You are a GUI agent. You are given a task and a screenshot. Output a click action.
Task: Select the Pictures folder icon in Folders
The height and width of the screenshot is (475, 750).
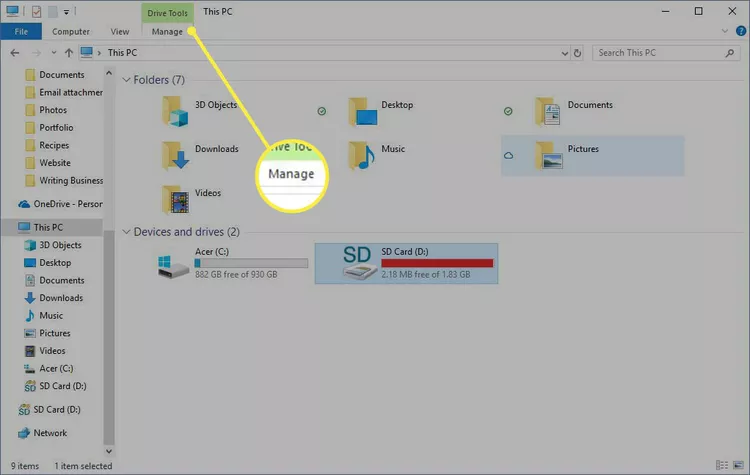tap(549, 156)
